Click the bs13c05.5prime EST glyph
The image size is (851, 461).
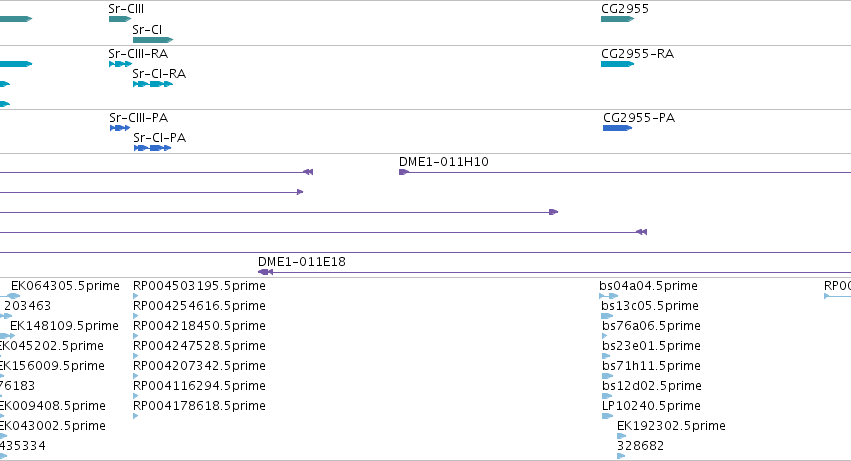[x=607, y=316]
